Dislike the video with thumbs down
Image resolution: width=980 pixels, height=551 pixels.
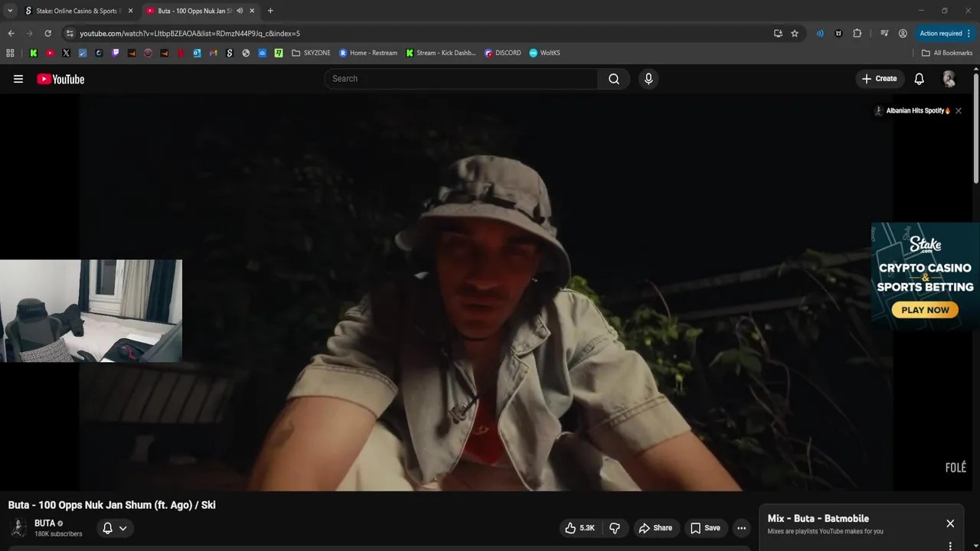pyautogui.click(x=614, y=528)
